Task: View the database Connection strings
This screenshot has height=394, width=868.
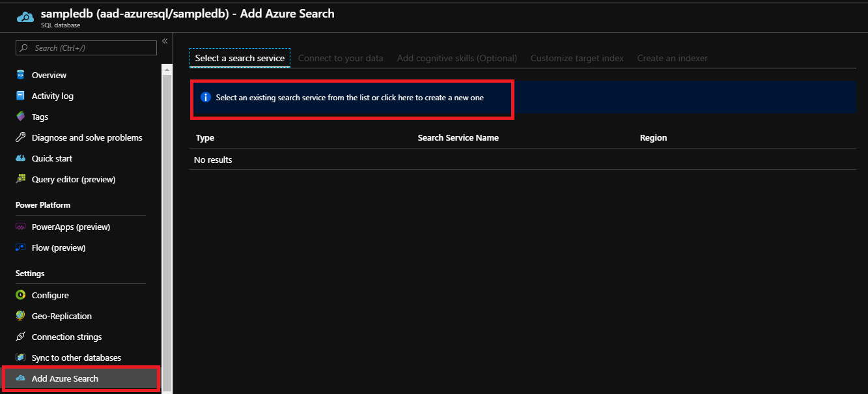Action: [67, 337]
